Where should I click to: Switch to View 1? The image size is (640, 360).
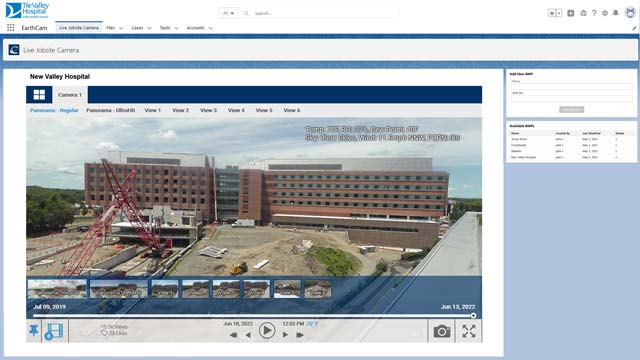pos(153,110)
